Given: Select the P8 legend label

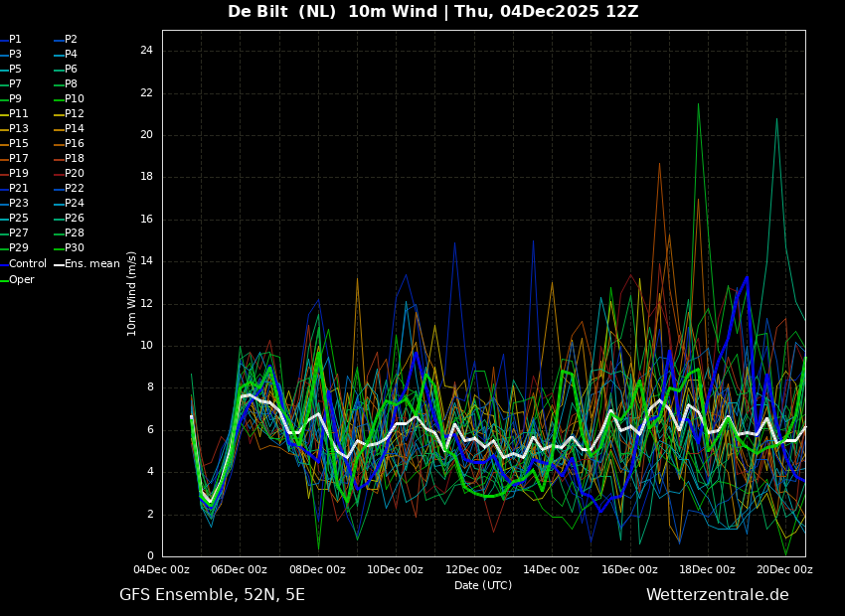Looking at the screenshot, I should [x=71, y=84].
